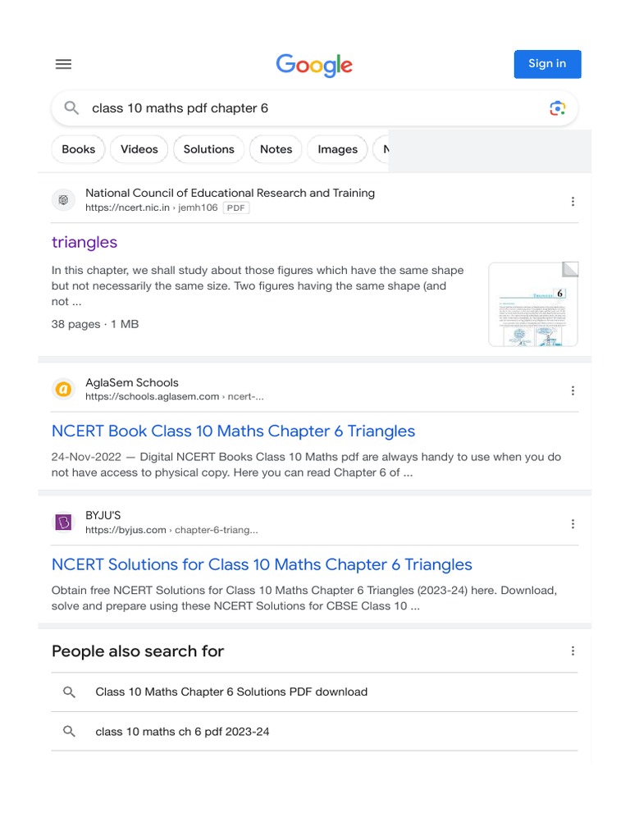
Task: Click the BYJU'S site favicon
Action: (x=63, y=522)
